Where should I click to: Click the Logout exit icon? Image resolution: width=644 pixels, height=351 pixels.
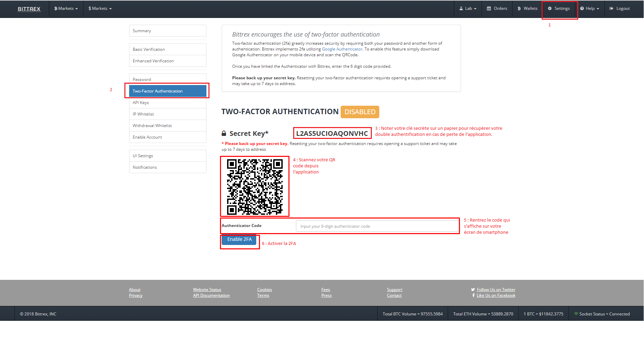click(x=611, y=8)
